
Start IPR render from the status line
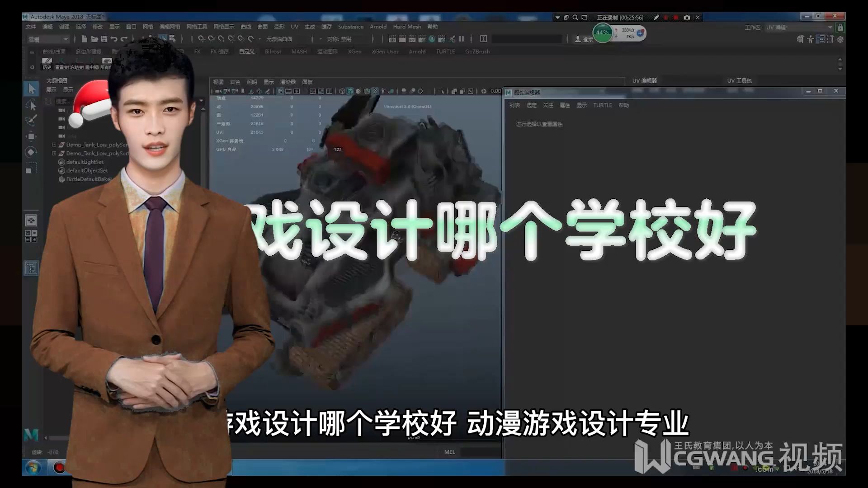point(412,39)
